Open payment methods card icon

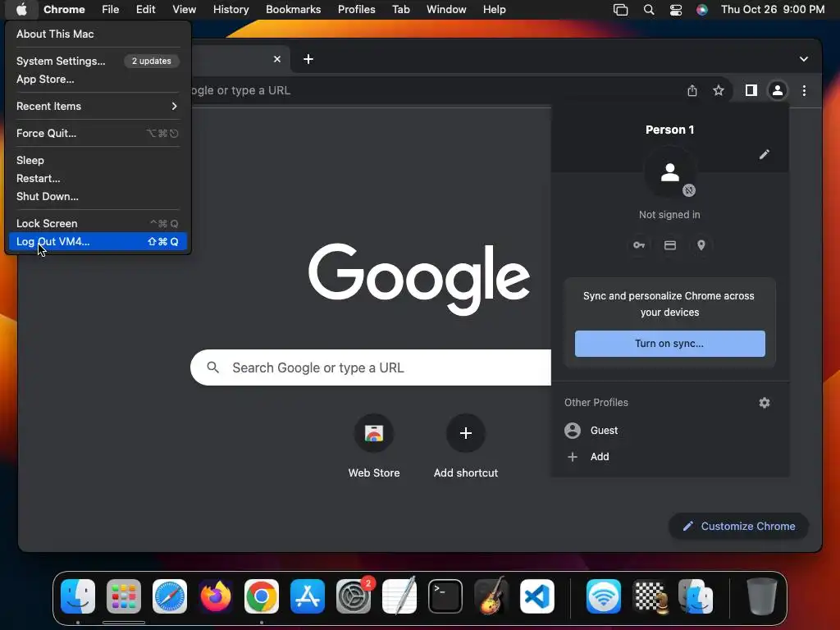(x=669, y=245)
